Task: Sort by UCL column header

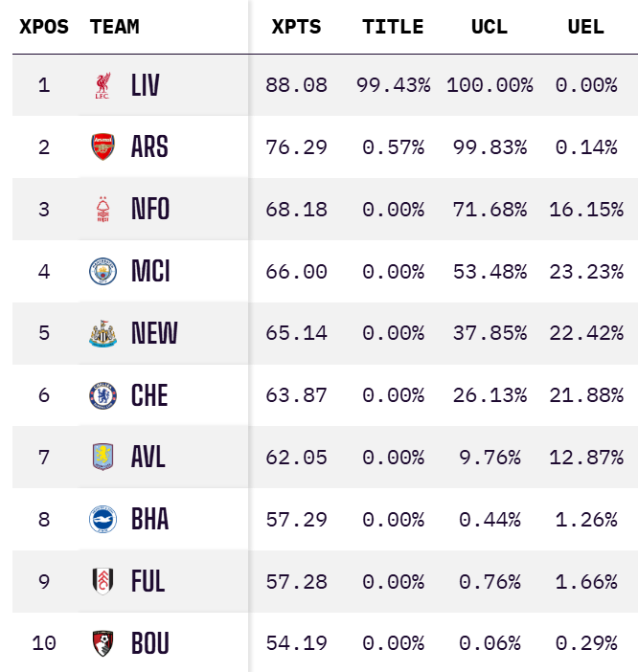Action: (490, 27)
